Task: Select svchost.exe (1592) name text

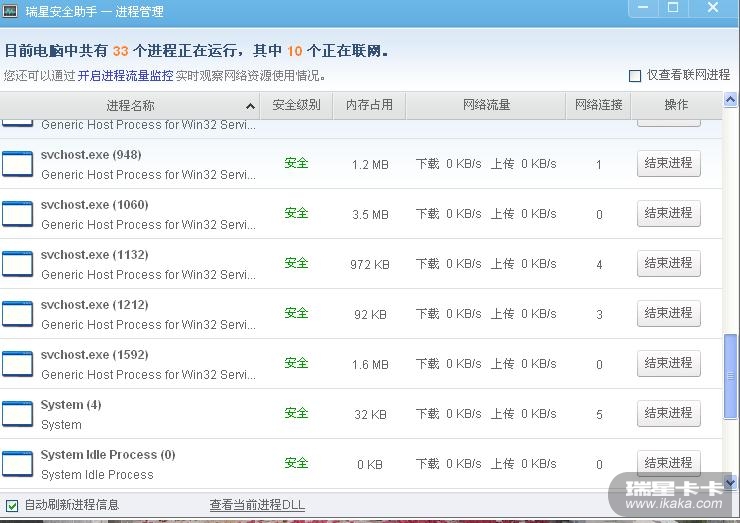Action: coord(94,355)
